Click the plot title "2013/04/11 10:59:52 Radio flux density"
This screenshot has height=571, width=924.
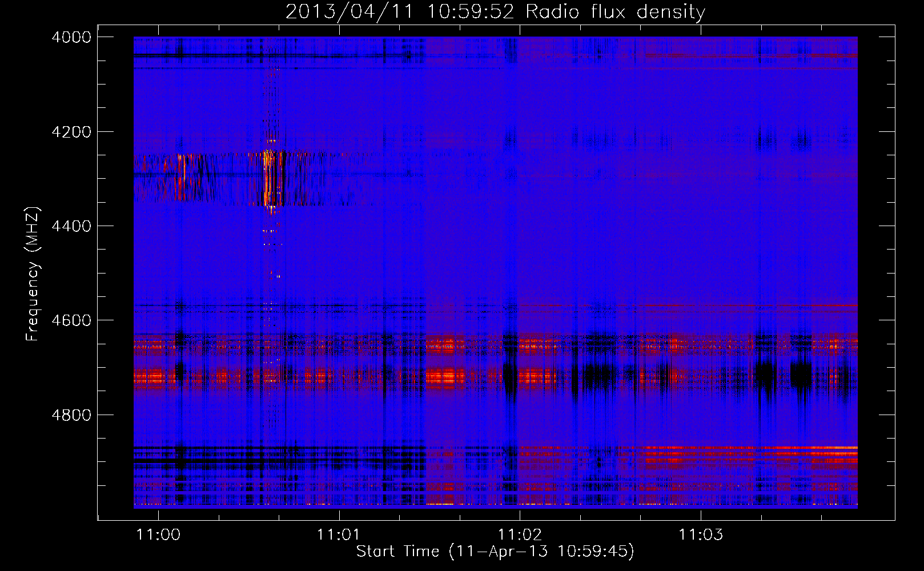495,11
